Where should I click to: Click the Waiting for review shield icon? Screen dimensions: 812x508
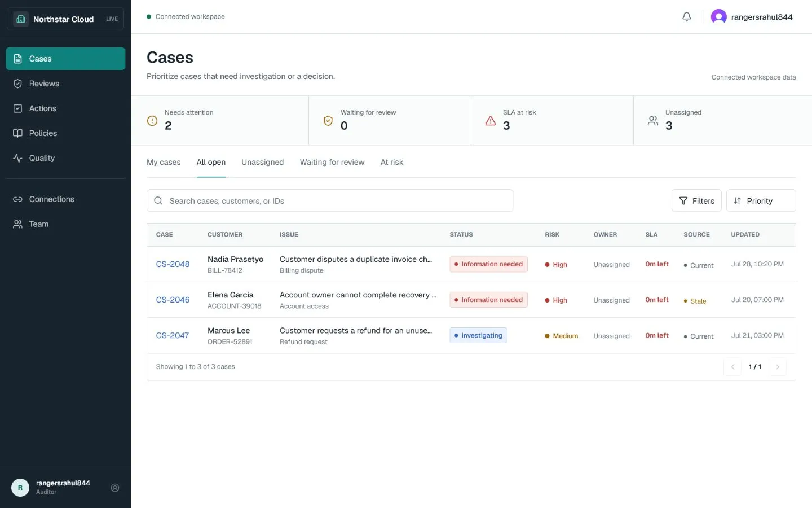pyautogui.click(x=328, y=121)
